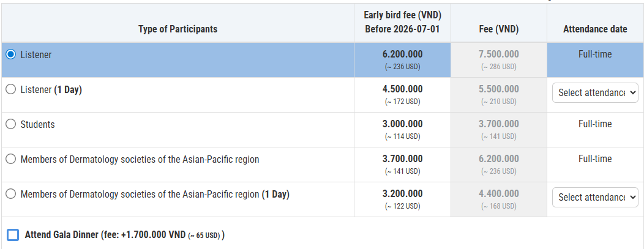Tick the Attend Gala Dinner checkbox
This screenshot has width=644, height=249.
coord(13,235)
